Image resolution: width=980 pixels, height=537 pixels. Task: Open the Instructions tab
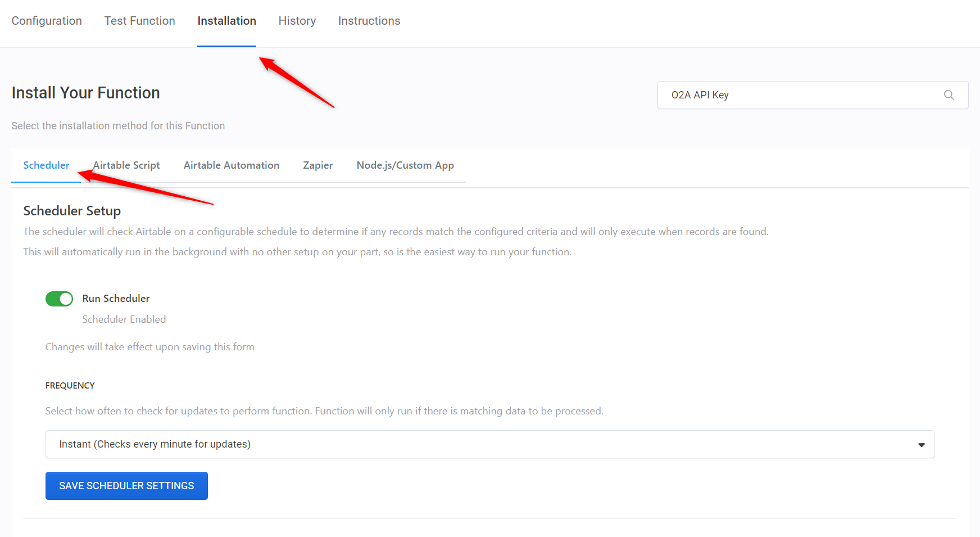tap(369, 21)
